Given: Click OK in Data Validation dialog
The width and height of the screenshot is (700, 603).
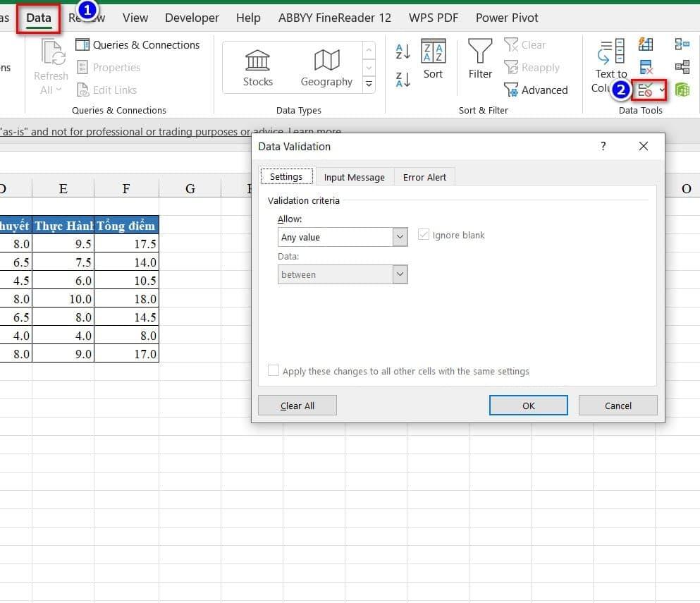Looking at the screenshot, I should [528, 406].
